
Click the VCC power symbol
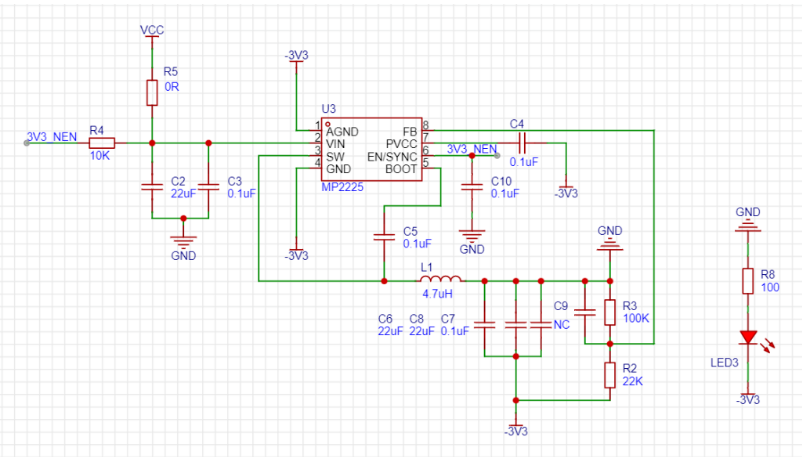(151, 30)
